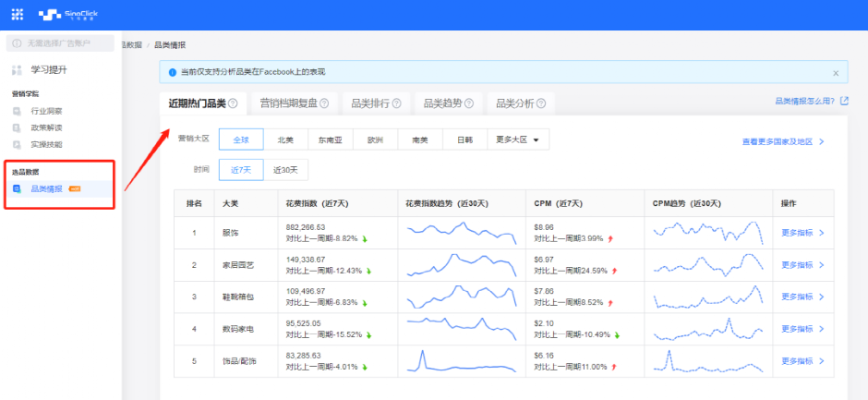The height and width of the screenshot is (400, 868).
Task: Click help icon beside 品类排行 tab
Action: tap(396, 103)
